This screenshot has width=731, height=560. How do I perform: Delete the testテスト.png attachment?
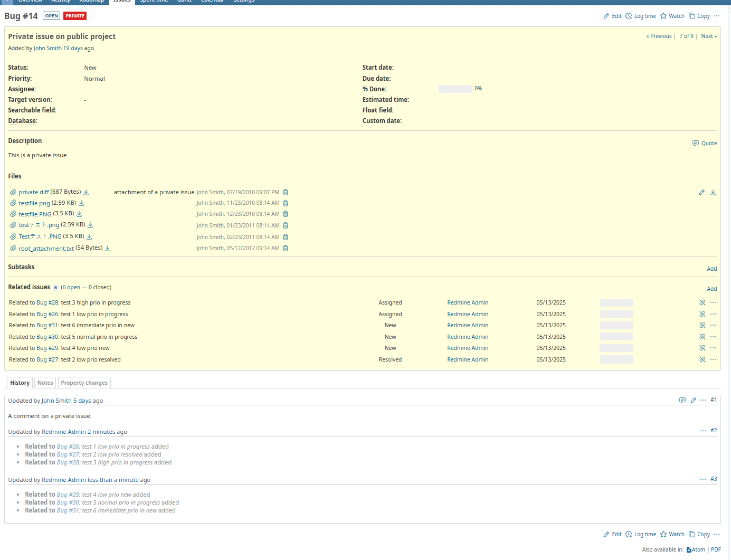tap(286, 225)
